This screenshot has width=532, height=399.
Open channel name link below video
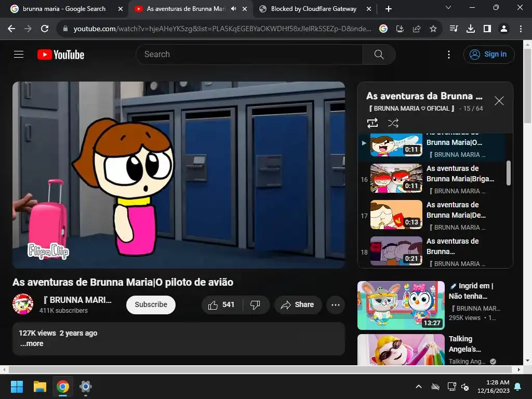tap(77, 300)
